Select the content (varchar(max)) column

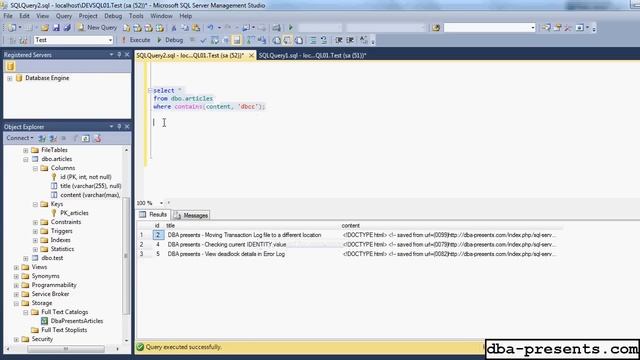(x=90, y=195)
